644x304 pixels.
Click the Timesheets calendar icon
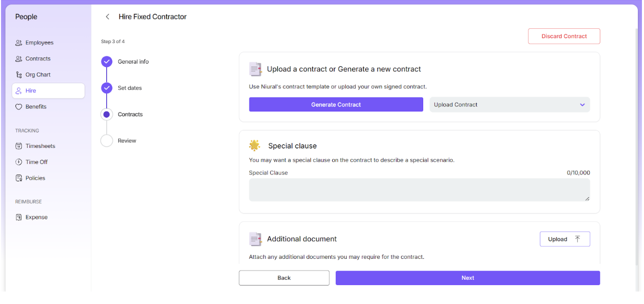[x=19, y=146]
